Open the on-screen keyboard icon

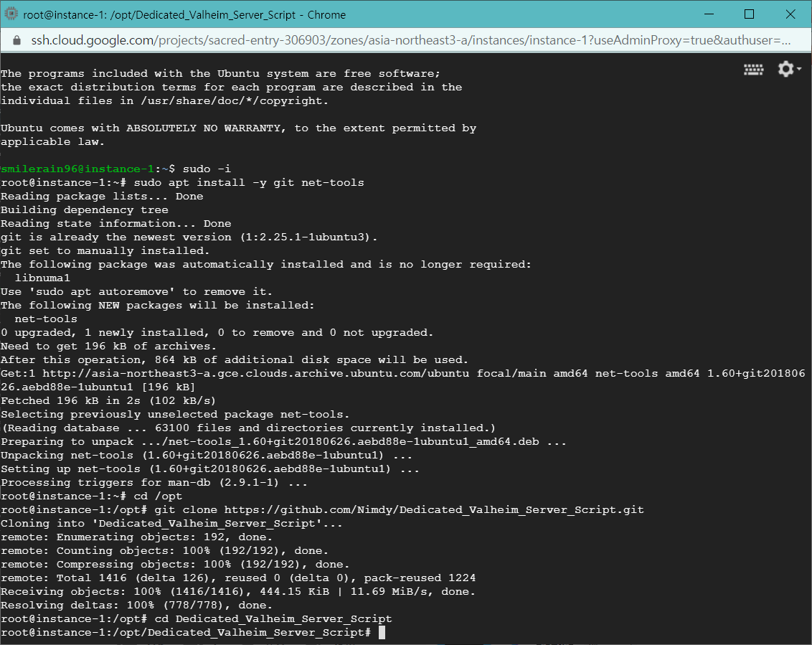[x=753, y=70]
